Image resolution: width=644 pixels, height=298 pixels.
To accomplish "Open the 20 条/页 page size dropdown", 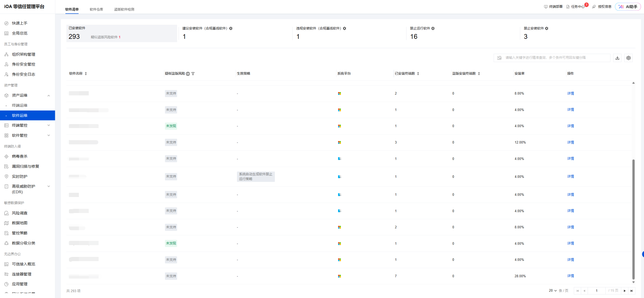I will tap(552, 291).
